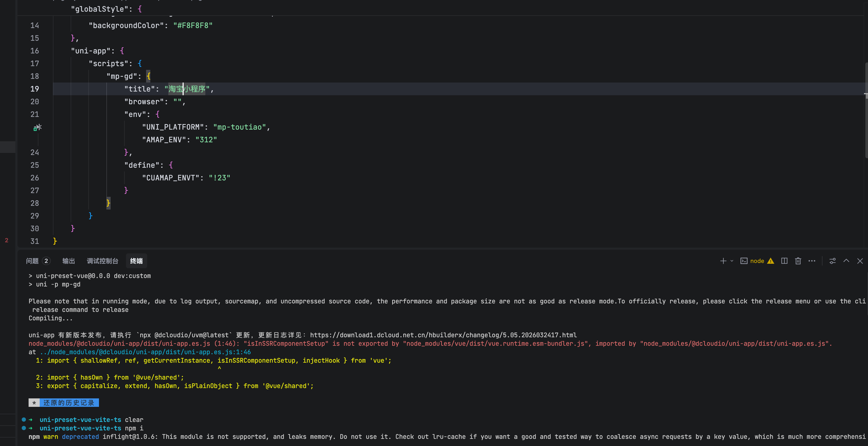
Task: Split the terminal panel
Action: tap(784, 261)
